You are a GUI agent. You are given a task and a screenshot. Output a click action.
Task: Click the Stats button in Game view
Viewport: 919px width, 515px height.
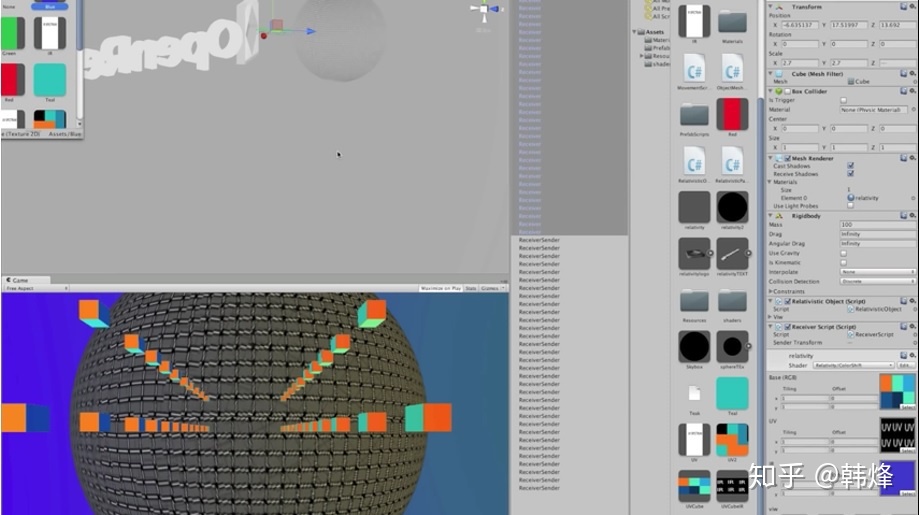(470, 288)
